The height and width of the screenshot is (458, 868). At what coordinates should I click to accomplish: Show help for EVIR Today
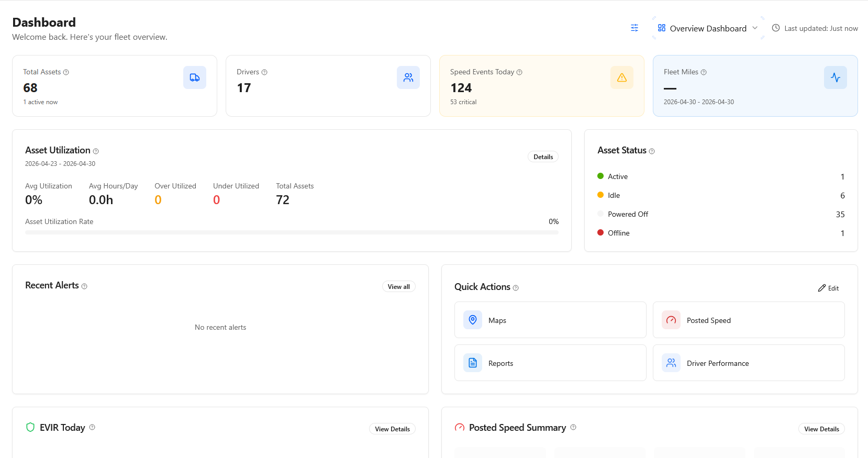pyautogui.click(x=92, y=427)
